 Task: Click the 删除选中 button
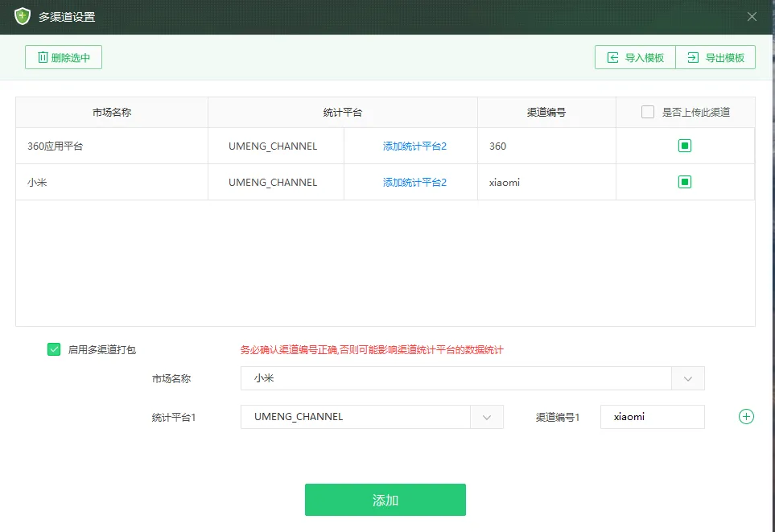pyautogui.click(x=63, y=56)
